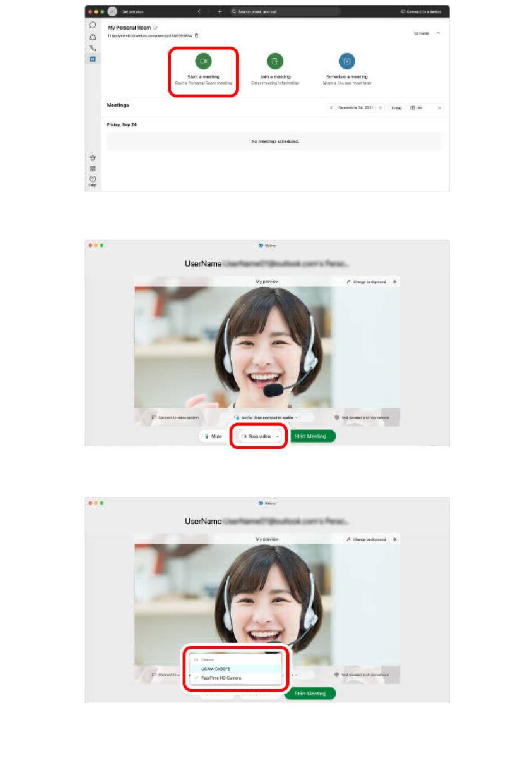Toggle Mute in the preview window

pyautogui.click(x=213, y=436)
